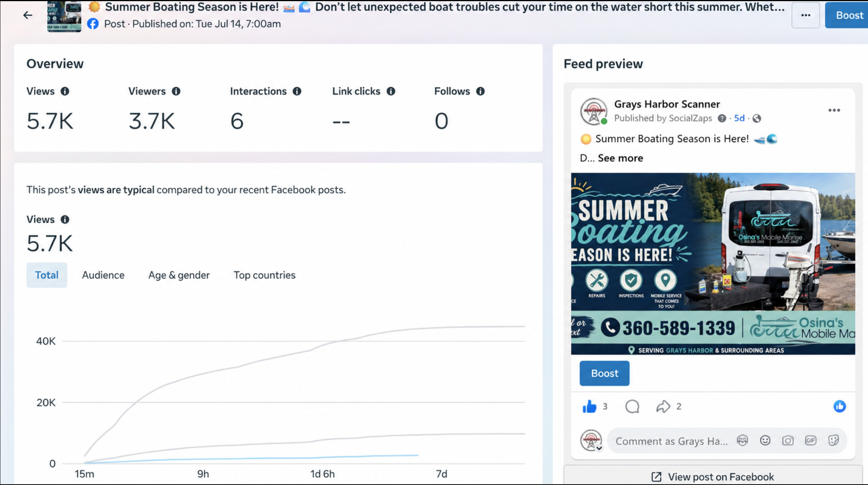Click the Facebook logo beside Post
Viewport: 868px width, 485px height.
point(93,24)
